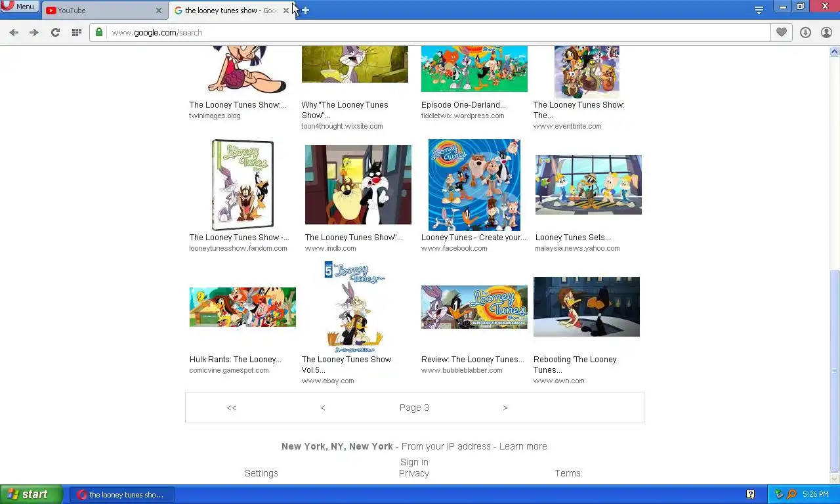Click 'Looney Tunes Sets...' title link
The height and width of the screenshot is (504, 840).
[573, 238]
